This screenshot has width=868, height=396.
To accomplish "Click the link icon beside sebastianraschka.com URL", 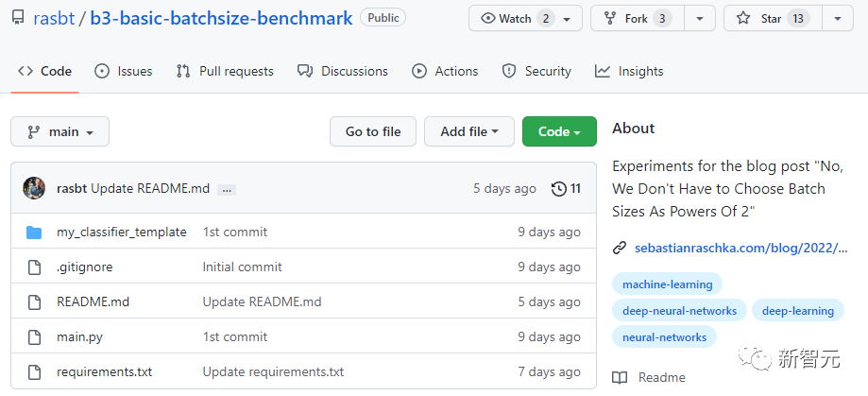I will (x=620, y=248).
